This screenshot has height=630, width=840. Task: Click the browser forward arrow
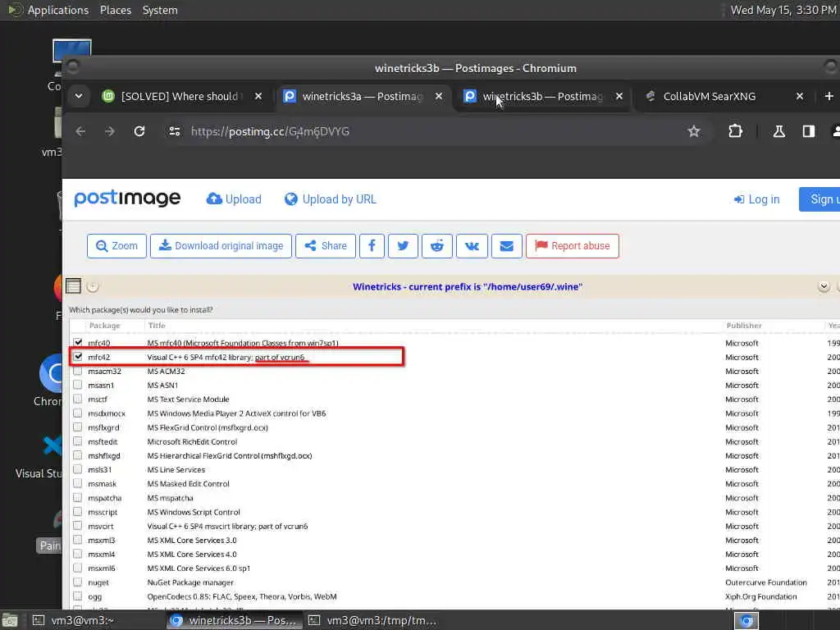(x=110, y=131)
